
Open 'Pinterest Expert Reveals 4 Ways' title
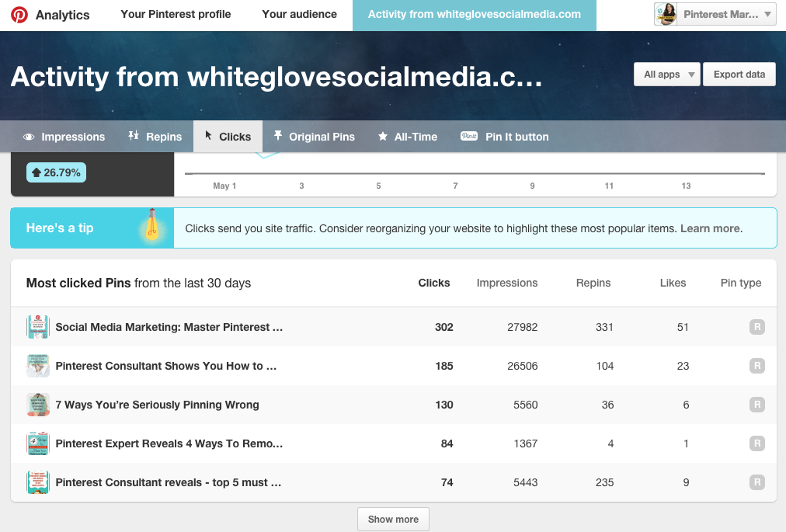pos(169,443)
